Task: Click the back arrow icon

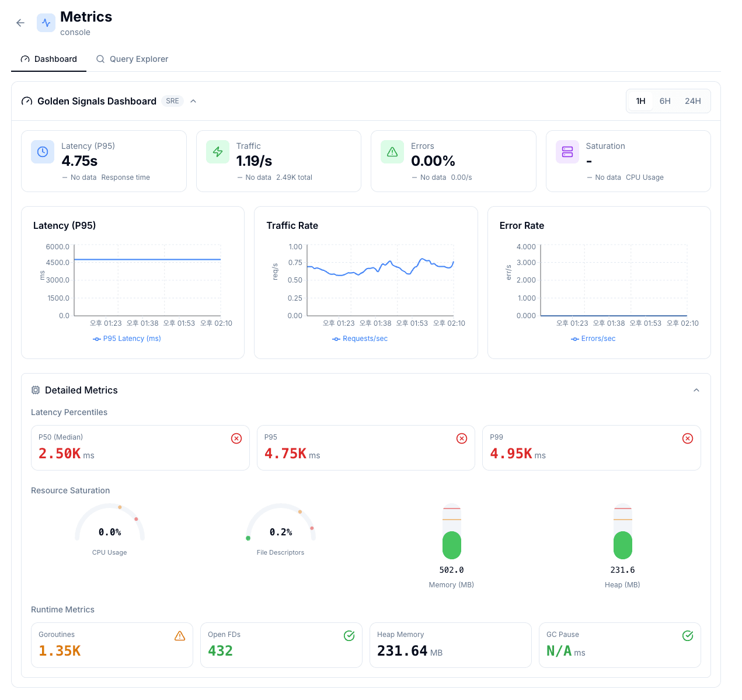Action: tap(20, 22)
